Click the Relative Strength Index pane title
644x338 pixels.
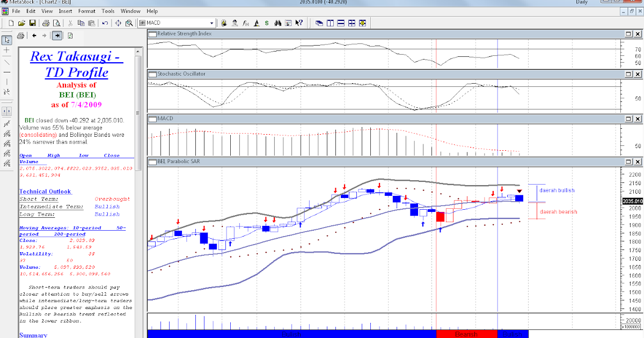coord(184,33)
